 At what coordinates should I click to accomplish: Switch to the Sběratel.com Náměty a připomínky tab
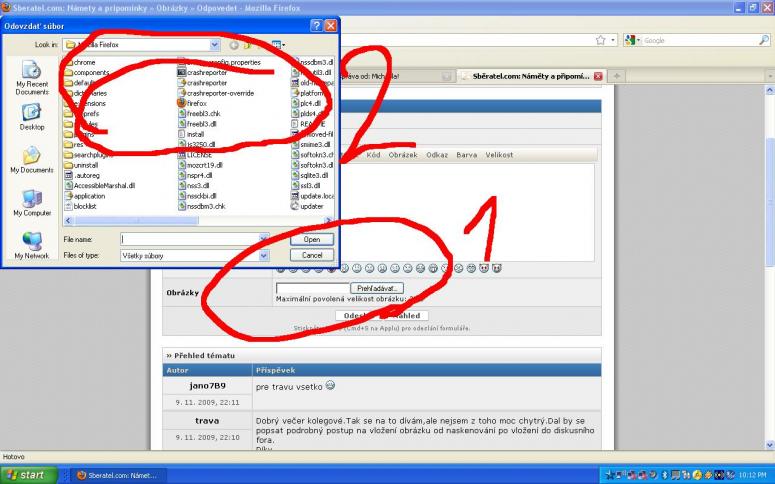tap(530, 76)
